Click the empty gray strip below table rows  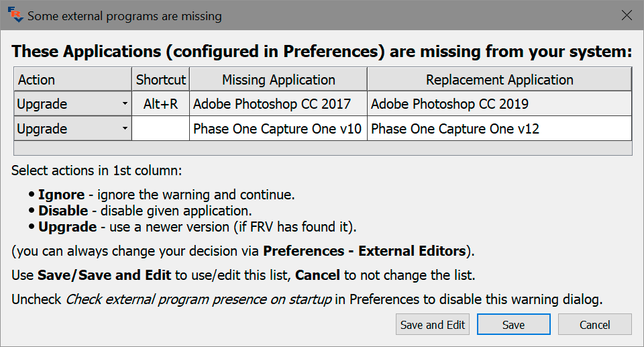point(322,148)
